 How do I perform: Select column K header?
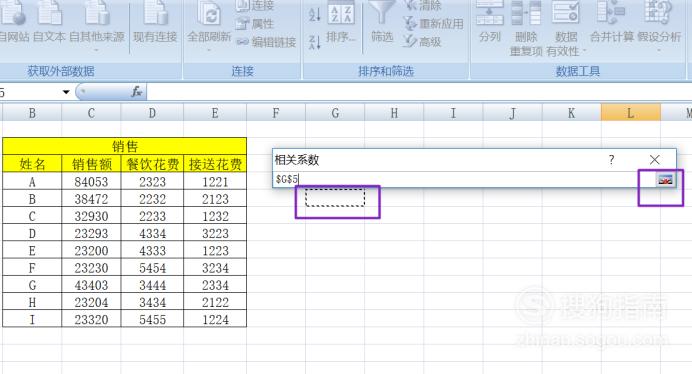(572, 113)
